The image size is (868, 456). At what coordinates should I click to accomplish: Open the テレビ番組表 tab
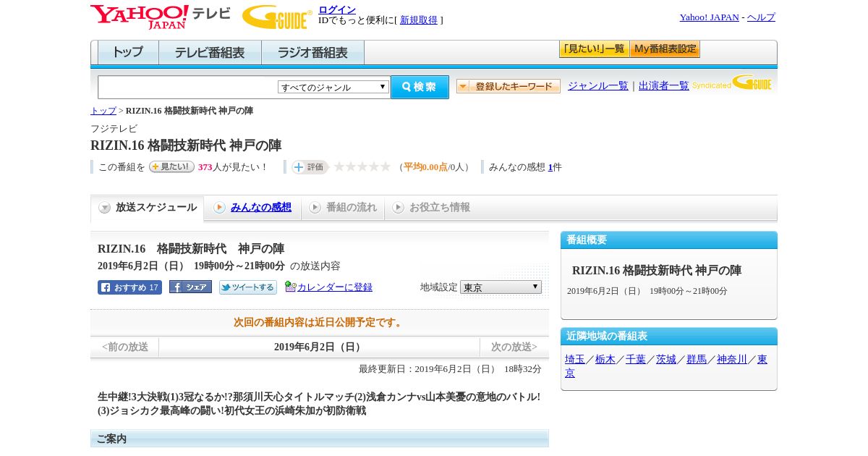(x=210, y=53)
